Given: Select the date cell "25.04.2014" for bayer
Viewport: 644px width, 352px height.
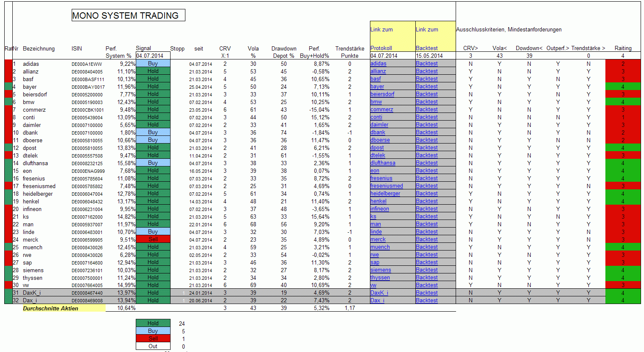Looking at the screenshot, I should [201, 87].
